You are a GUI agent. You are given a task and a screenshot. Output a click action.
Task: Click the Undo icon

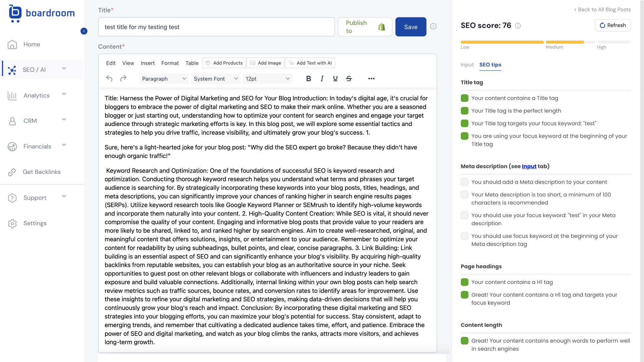[109, 78]
